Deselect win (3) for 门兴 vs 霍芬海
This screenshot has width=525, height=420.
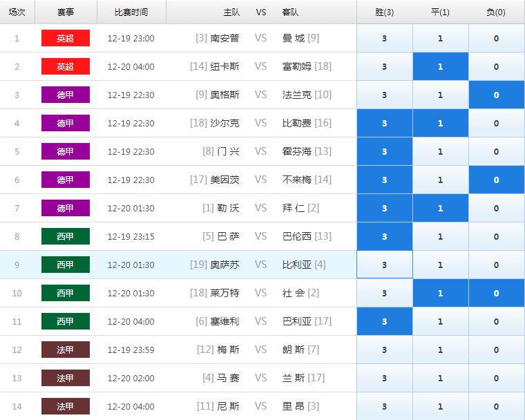pos(384,151)
